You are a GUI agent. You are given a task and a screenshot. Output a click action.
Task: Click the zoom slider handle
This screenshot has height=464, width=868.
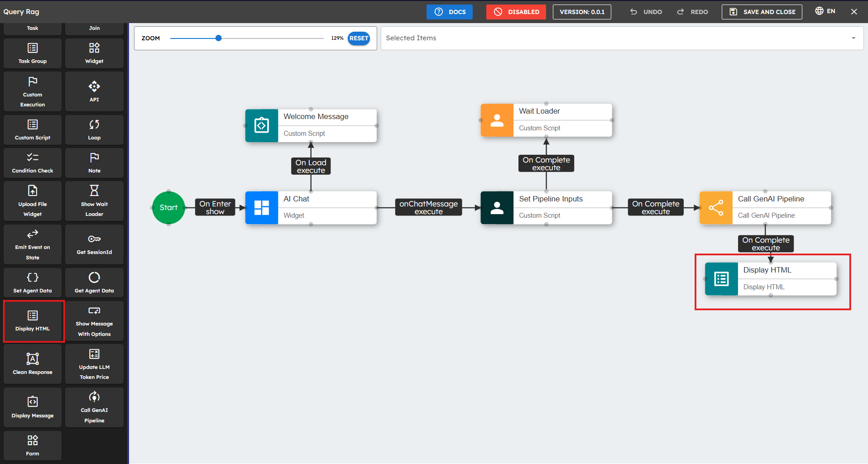tap(219, 38)
